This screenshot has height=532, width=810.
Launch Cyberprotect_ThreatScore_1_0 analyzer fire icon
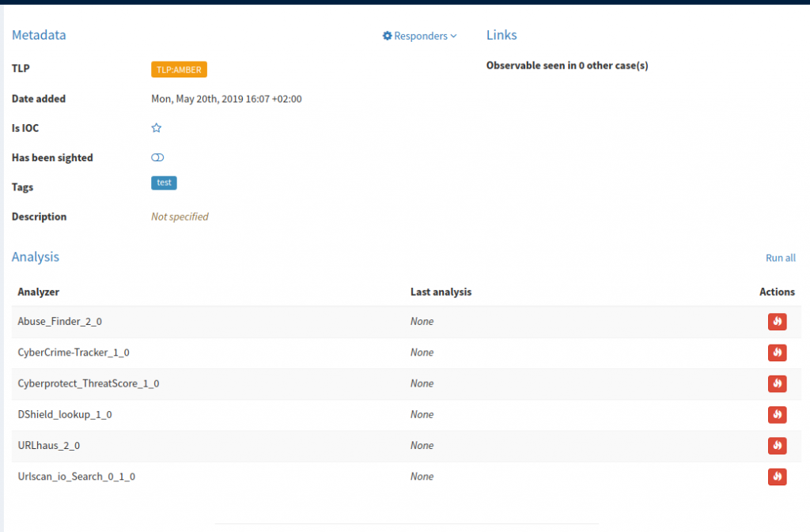click(x=777, y=383)
